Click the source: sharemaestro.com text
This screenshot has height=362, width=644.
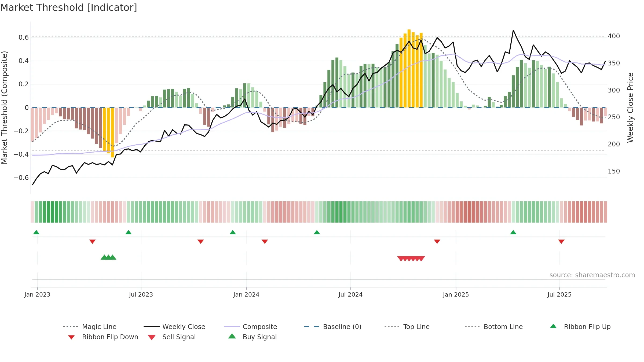(592, 275)
